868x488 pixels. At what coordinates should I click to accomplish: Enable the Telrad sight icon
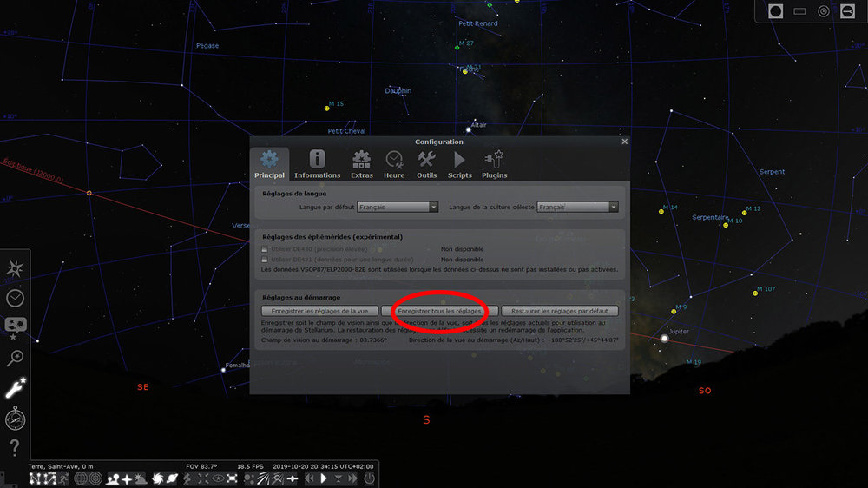pyautogui.click(x=823, y=11)
